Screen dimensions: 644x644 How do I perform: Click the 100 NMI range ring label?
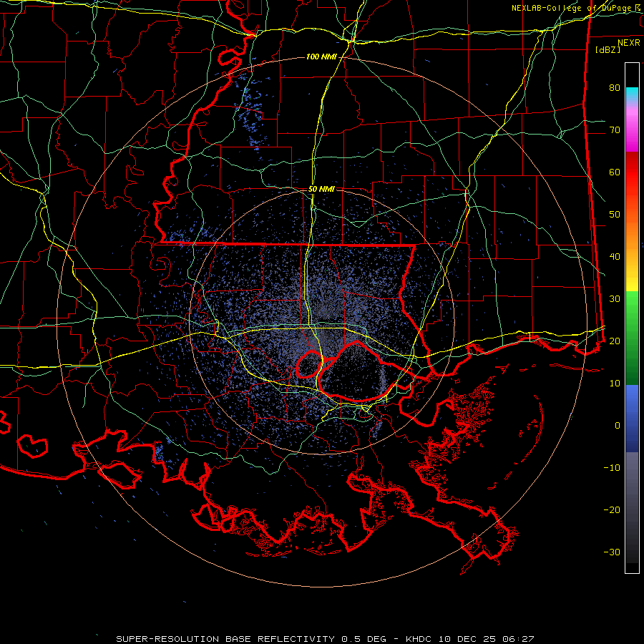[x=321, y=57]
